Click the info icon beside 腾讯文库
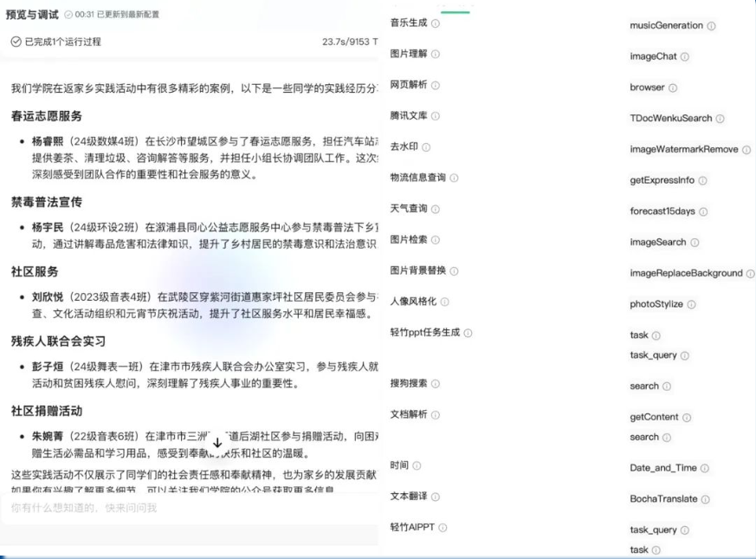 436,116
